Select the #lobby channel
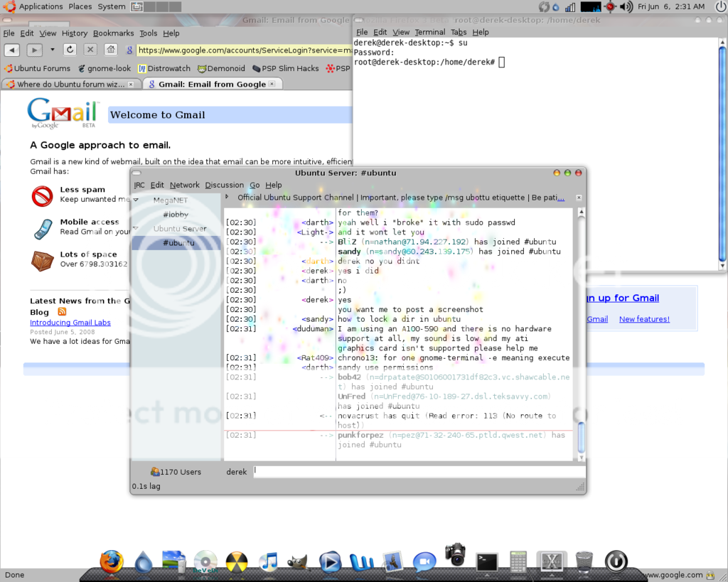 tap(175, 214)
